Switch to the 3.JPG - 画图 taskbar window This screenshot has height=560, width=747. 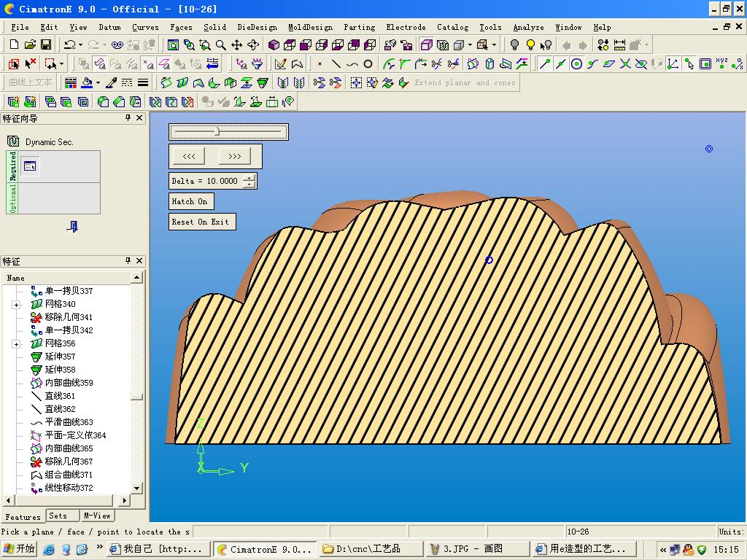[x=476, y=549]
